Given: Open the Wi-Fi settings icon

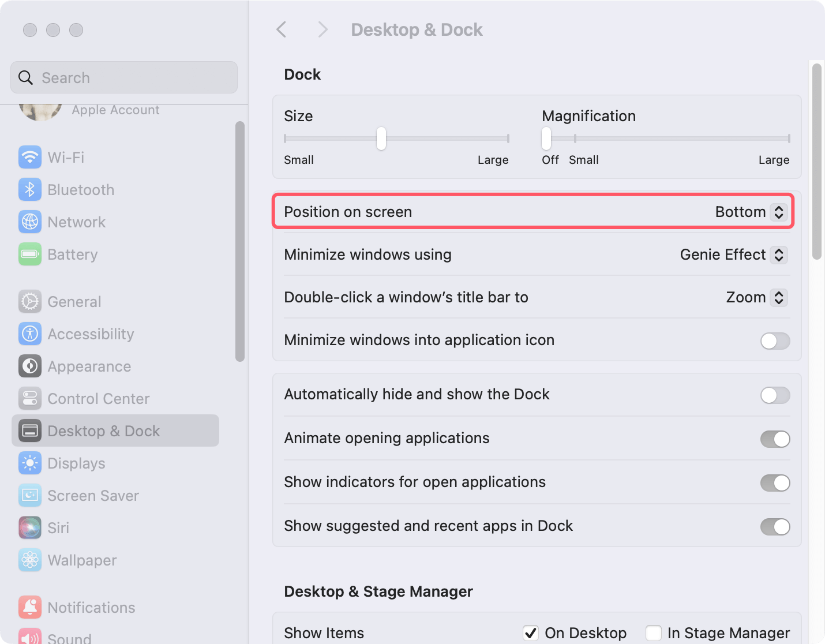Looking at the screenshot, I should (x=29, y=157).
